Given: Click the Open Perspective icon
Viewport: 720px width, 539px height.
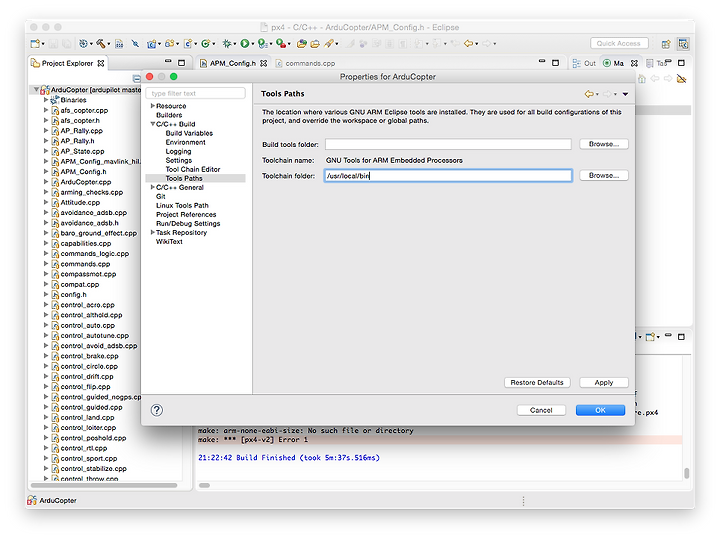Looking at the screenshot, I should (666, 44).
